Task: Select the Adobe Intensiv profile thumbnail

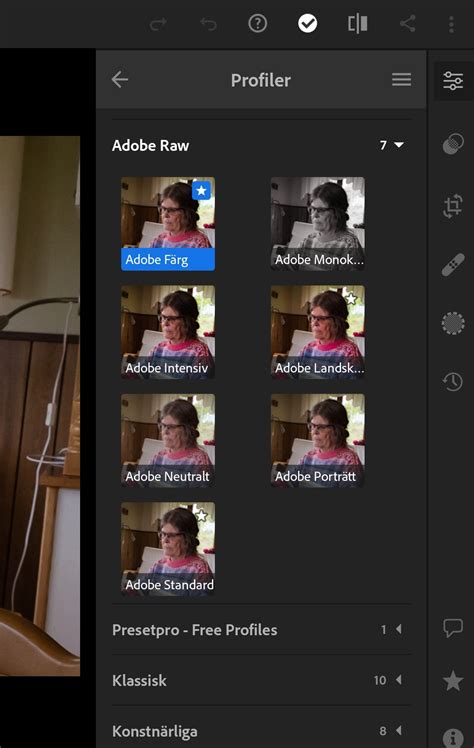Action: [168, 332]
